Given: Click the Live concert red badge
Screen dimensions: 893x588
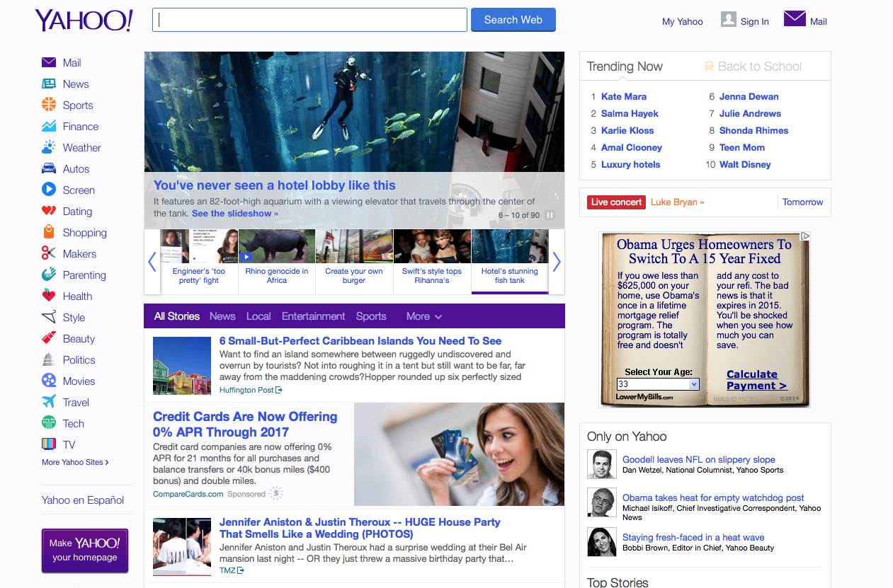Looking at the screenshot, I should point(616,202).
